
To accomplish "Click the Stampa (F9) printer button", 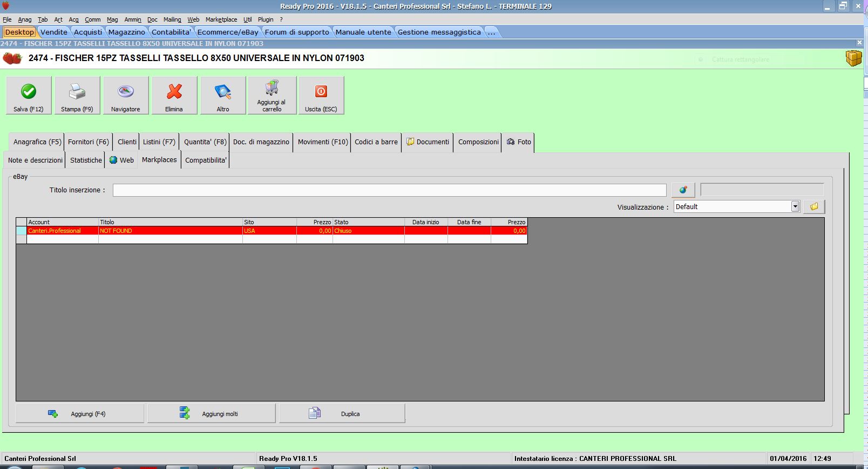I will pyautogui.click(x=77, y=95).
